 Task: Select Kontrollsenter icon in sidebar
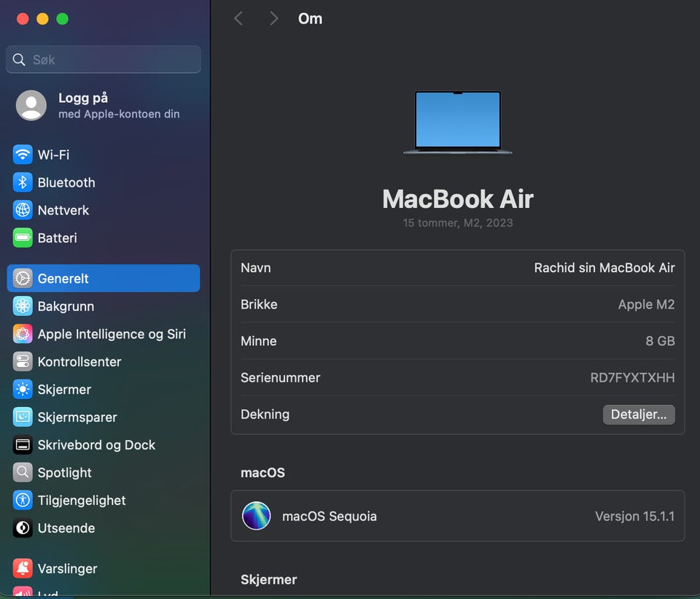[x=23, y=362]
